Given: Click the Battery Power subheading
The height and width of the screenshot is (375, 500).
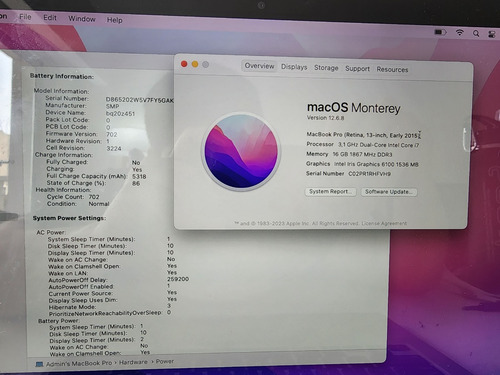Looking at the screenshot, I should (x=58, y=321).
